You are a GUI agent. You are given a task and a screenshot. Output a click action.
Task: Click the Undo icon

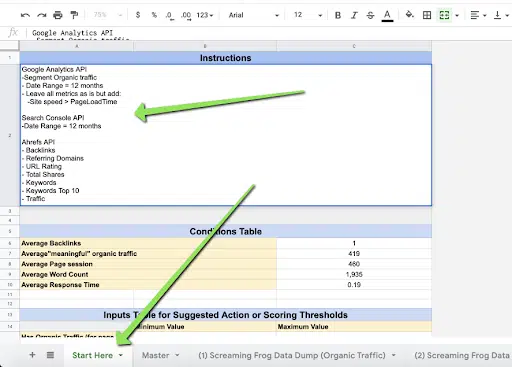pyautogui.click(x=25, y=15)
